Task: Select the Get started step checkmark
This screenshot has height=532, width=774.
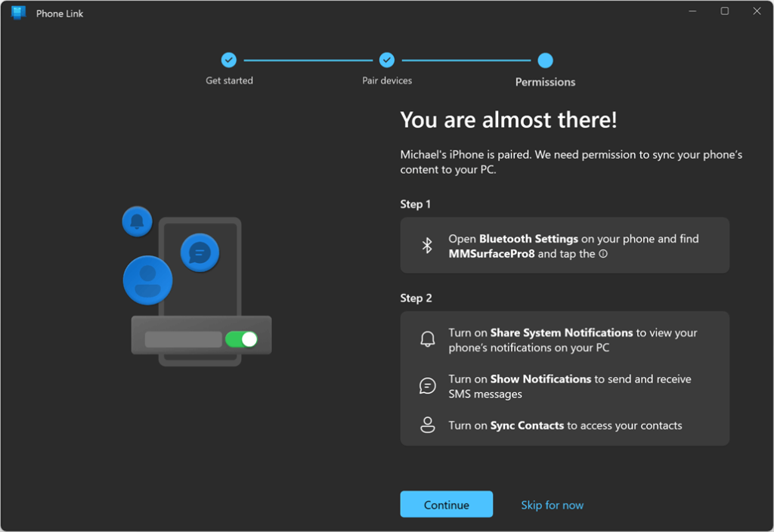Action: click(x=229, y=60)
